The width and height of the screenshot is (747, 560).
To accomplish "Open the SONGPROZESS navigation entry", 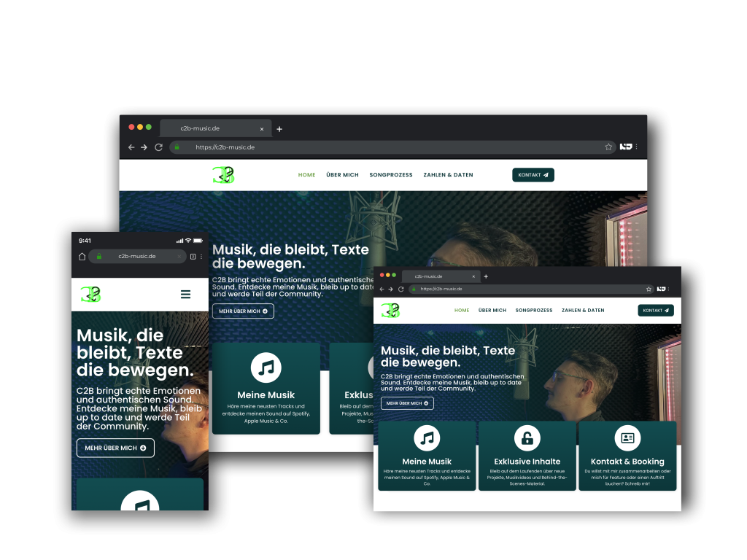I will pyautogui.click(x=534, y=310).
